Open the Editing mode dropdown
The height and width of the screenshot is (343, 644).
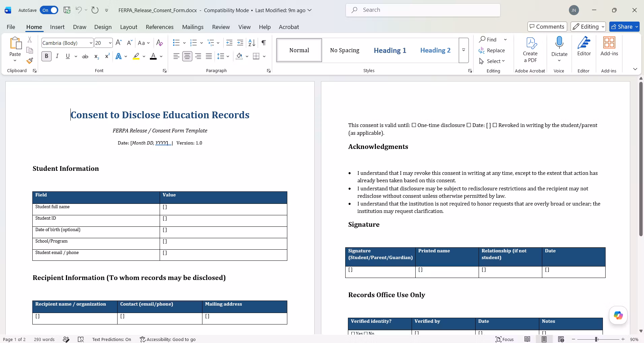[x=588, y=27]
